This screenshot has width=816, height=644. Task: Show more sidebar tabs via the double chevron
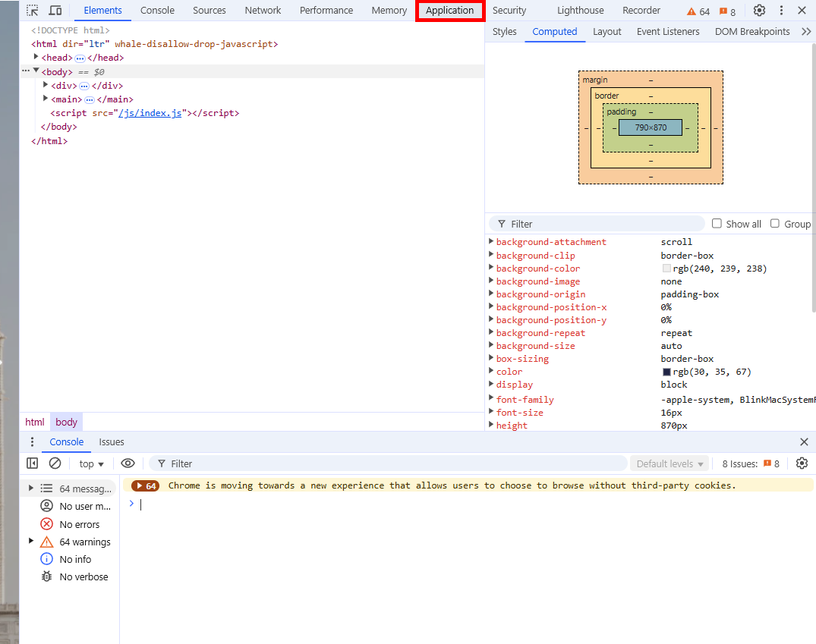806,32
